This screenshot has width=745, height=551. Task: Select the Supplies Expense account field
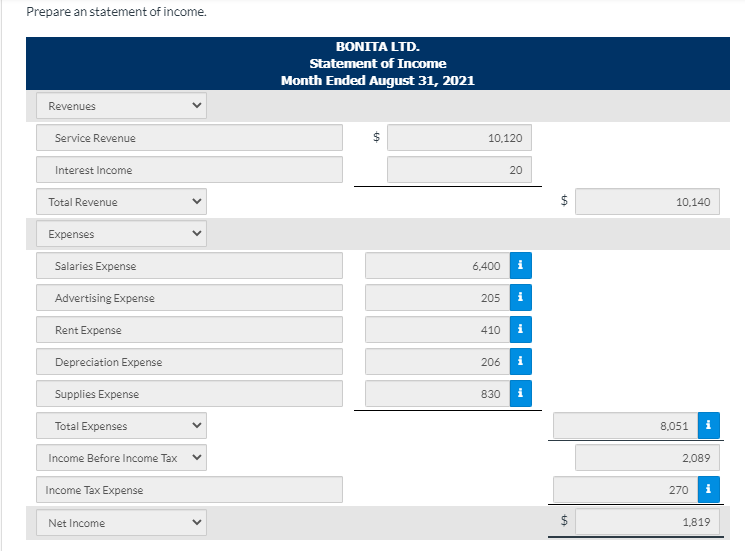(x=189, y=393)
